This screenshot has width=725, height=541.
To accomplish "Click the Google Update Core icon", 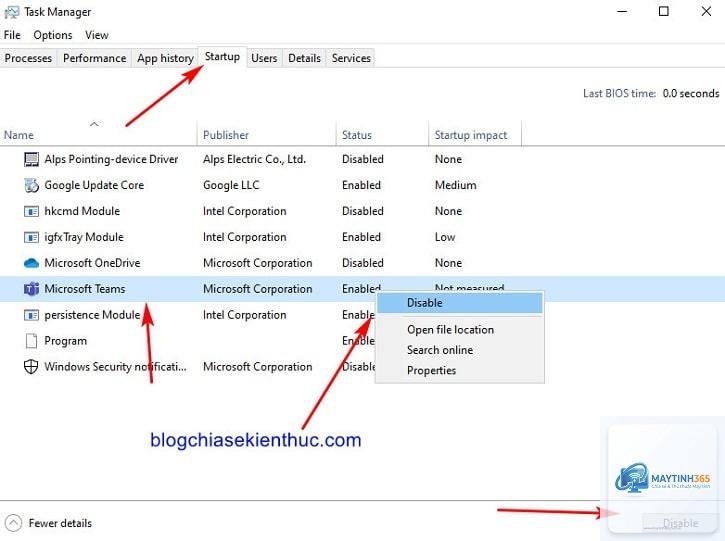I will pos(31,185).
